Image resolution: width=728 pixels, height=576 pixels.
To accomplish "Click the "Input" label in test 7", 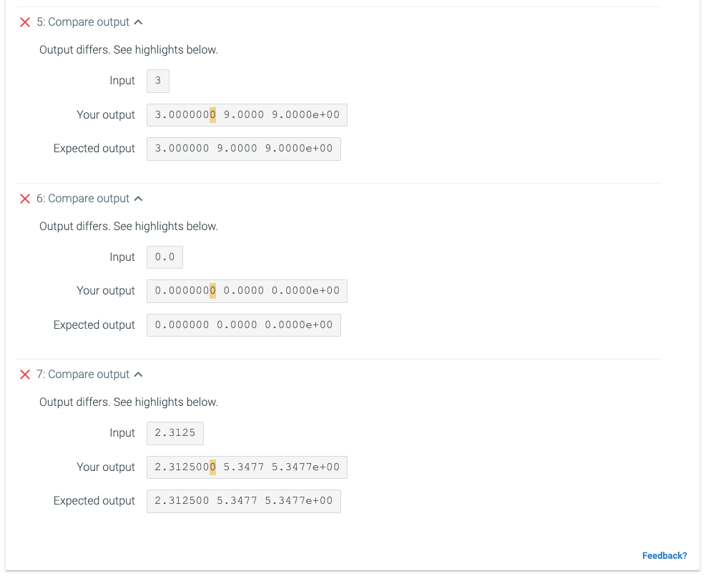I will pos(122,433).
